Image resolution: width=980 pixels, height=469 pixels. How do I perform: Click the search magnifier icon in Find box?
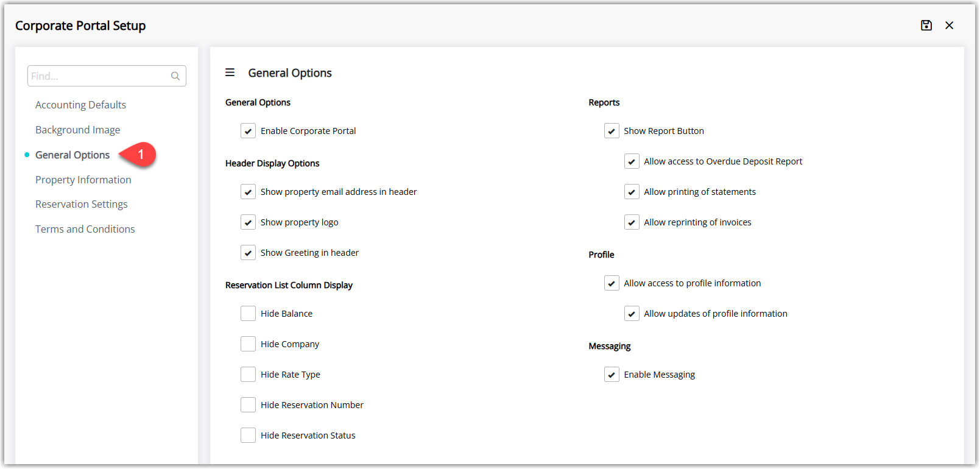(x=175, y=76)
